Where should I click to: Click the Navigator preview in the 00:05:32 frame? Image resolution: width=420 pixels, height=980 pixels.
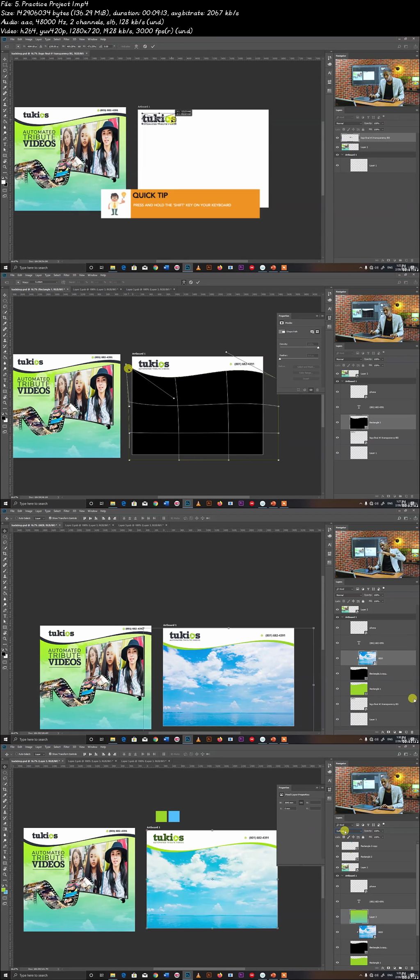377,554
